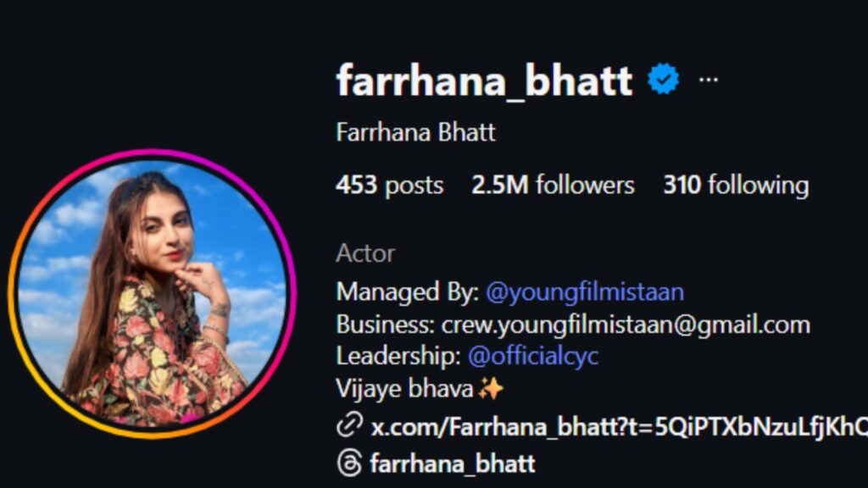Open the @officialcyc profile mention
The height and width of the screenshot is (488, 868).
(532, 356)
